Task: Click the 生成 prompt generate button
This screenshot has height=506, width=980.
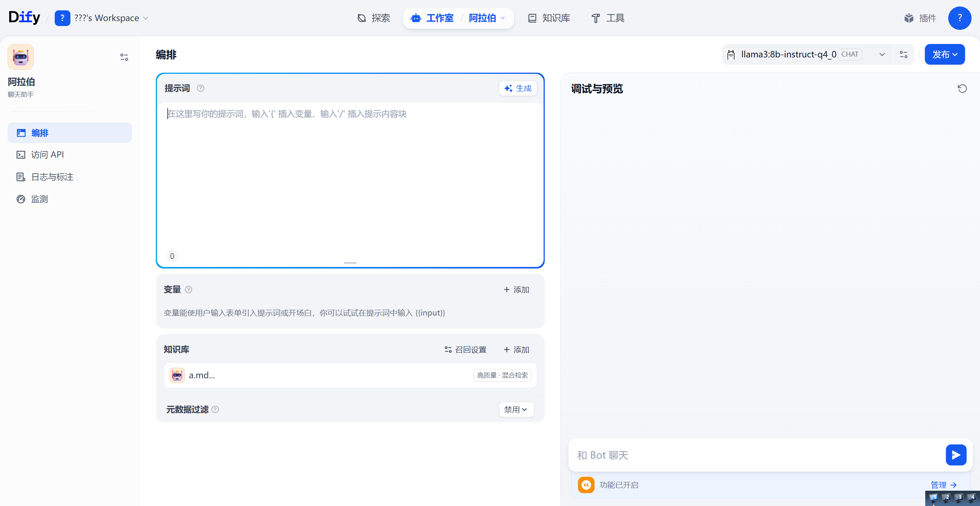Action: [518, 88]
